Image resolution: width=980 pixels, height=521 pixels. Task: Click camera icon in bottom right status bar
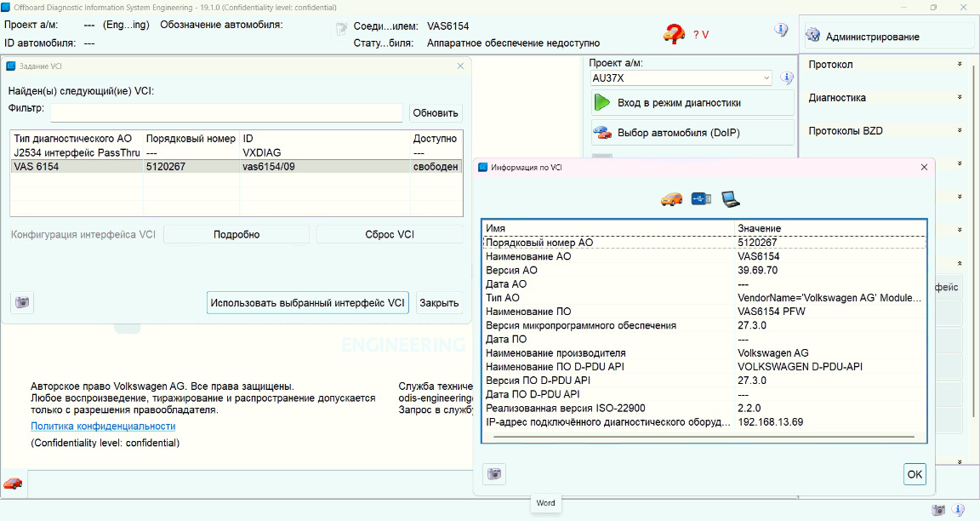pyautogui.click(x=938, y=510)
